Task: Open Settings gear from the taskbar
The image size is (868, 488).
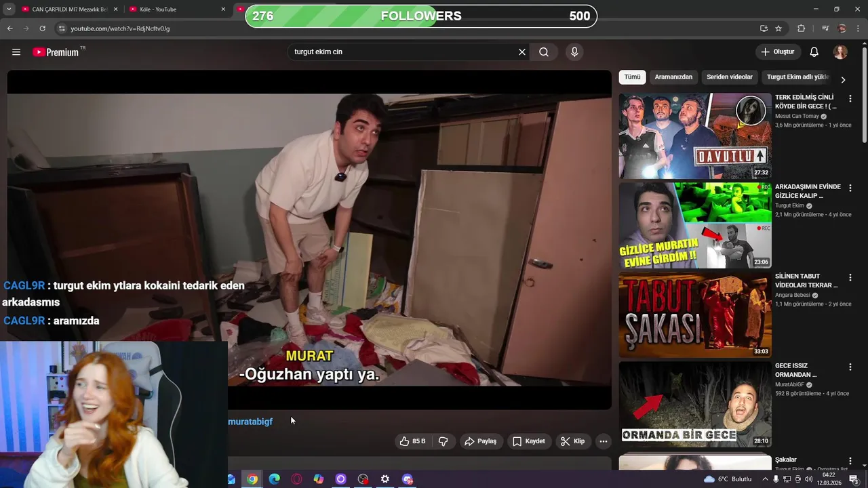Action: tap(385, 479)
